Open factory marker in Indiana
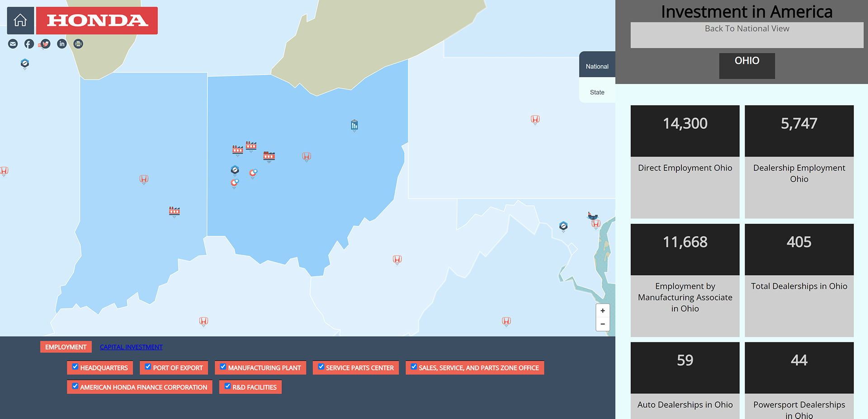This screenshot has height=419, width=868. point(174,212)
